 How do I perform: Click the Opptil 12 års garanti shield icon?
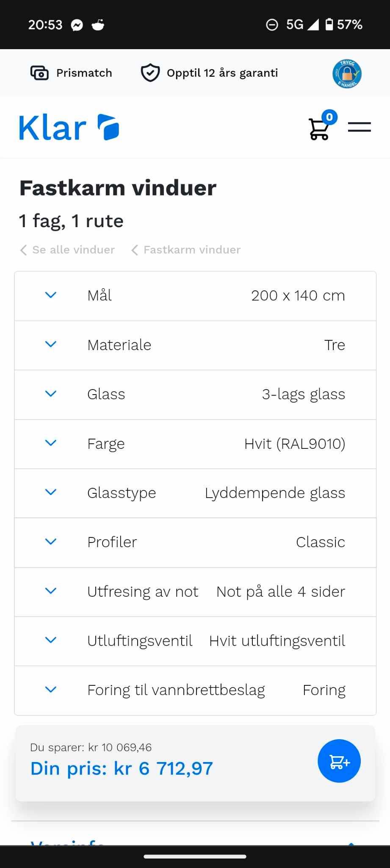point(150,72)
